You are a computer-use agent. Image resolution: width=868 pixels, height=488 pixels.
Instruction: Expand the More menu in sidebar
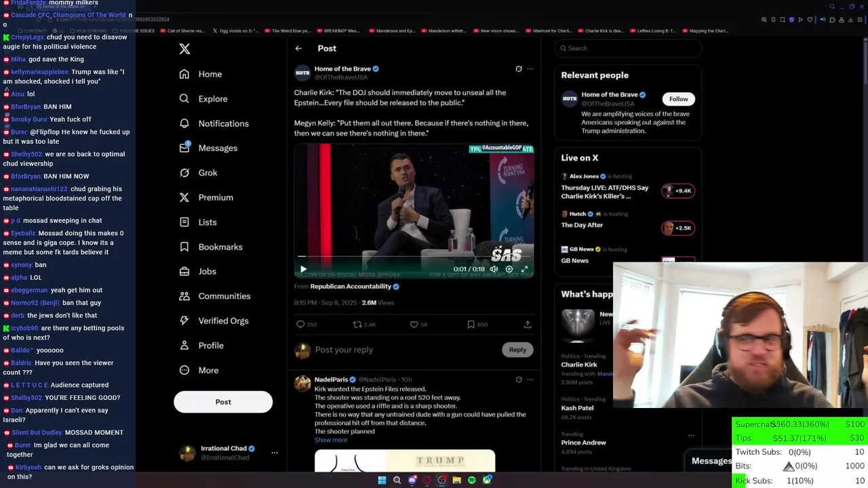[x=199, y=370]
